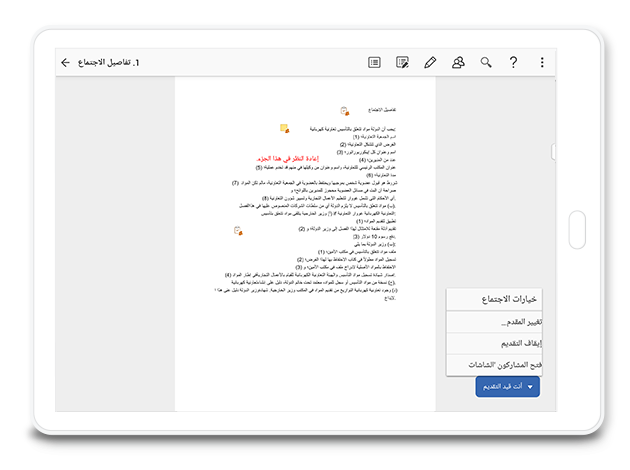Choose إيقاف التقديم from meeting options
The height and width of the screenshot is (470, 630).
(x=494, y=343)
